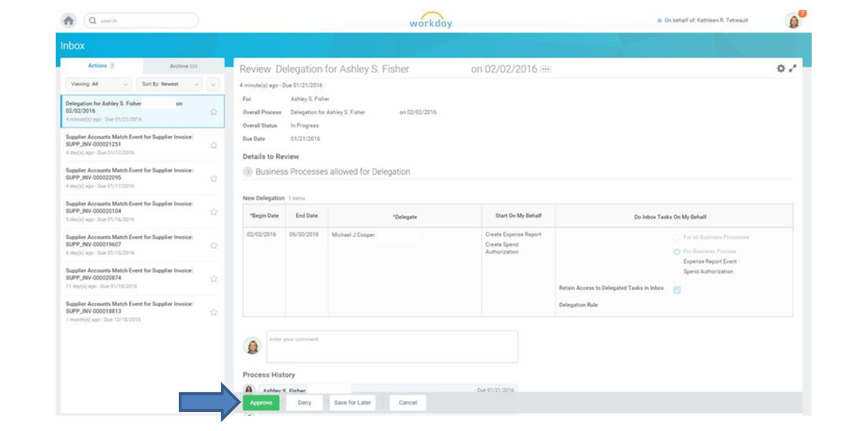This screenshot has height=431, width=868.
Task: Click the Approve button
Action: (261, 403)
